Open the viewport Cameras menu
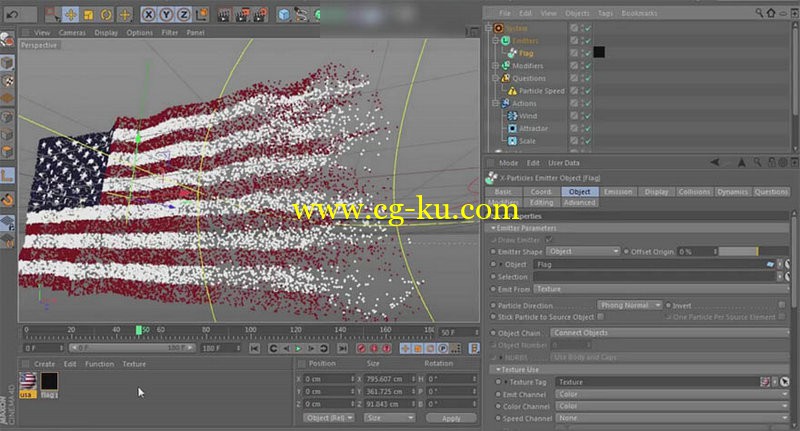Viewport: 800px width, 431px height. (72, 33)
